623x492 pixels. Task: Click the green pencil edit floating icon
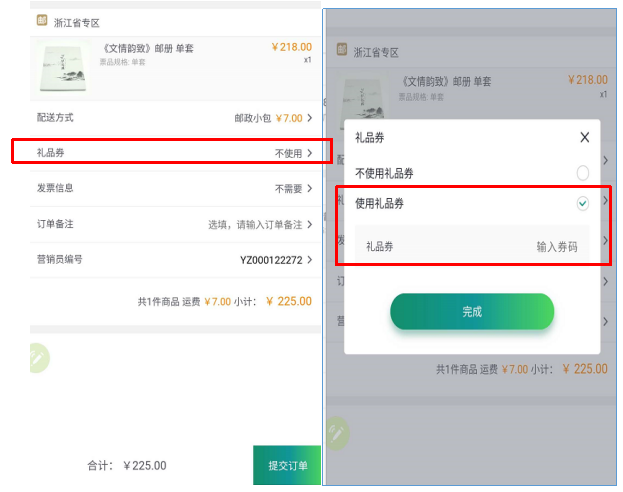(x=38, y=358)
